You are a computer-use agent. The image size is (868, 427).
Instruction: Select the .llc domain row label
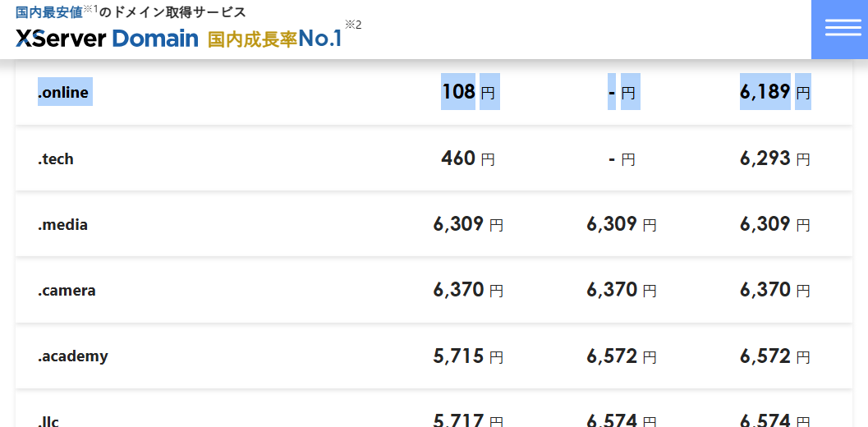click(x=48, y=421)
